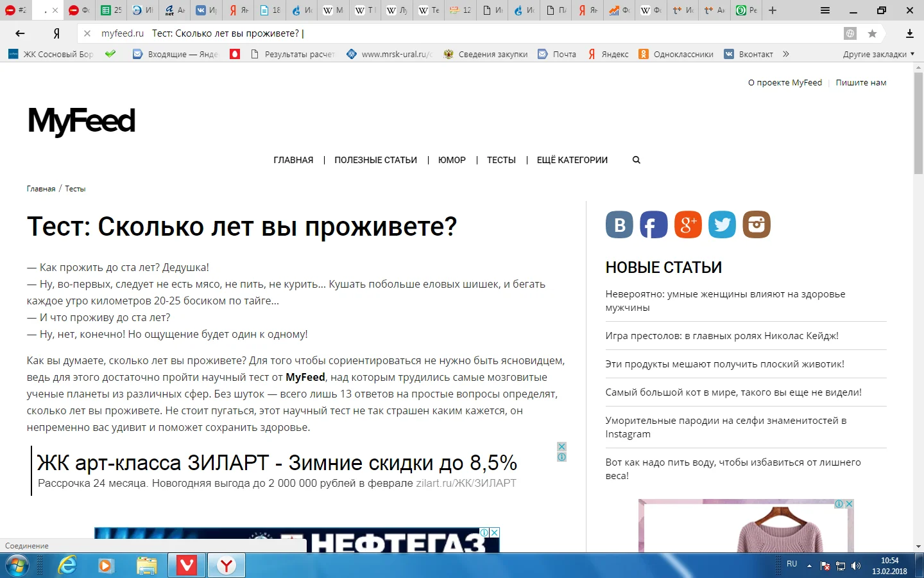The height and width of the screenshot is (578, 924).
Task: Open the Instagram social icon
Action: [x=757, y=225]
